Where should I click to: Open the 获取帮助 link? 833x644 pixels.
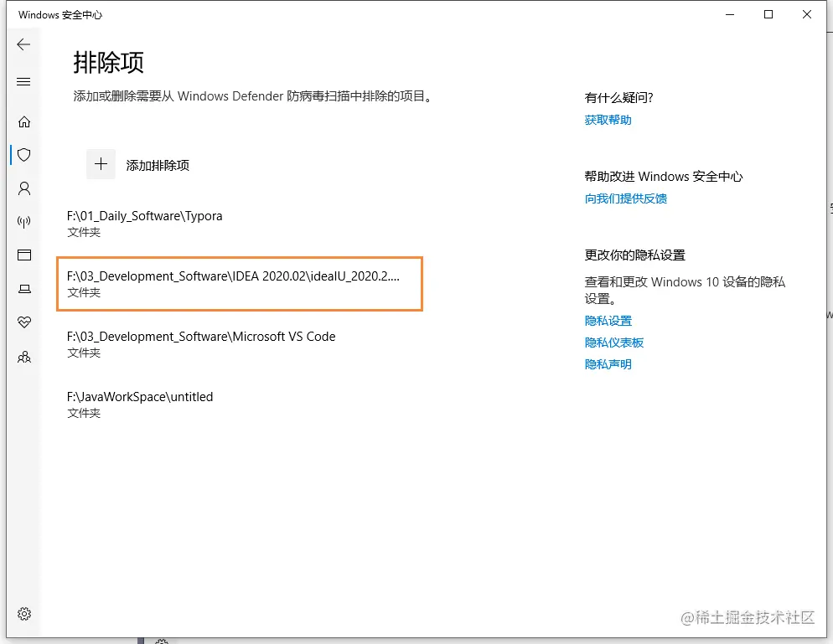pyautogui.click(x=608, y=120)
